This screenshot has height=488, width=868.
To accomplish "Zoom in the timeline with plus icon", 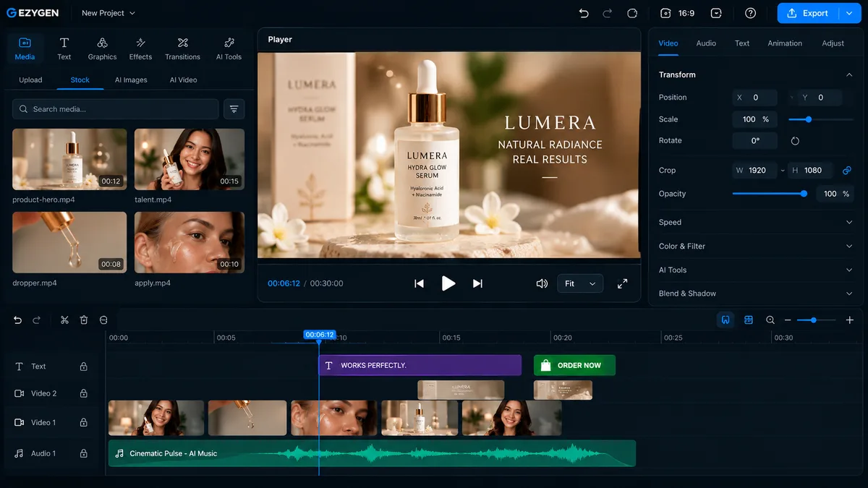I will [x=850, y=320].
